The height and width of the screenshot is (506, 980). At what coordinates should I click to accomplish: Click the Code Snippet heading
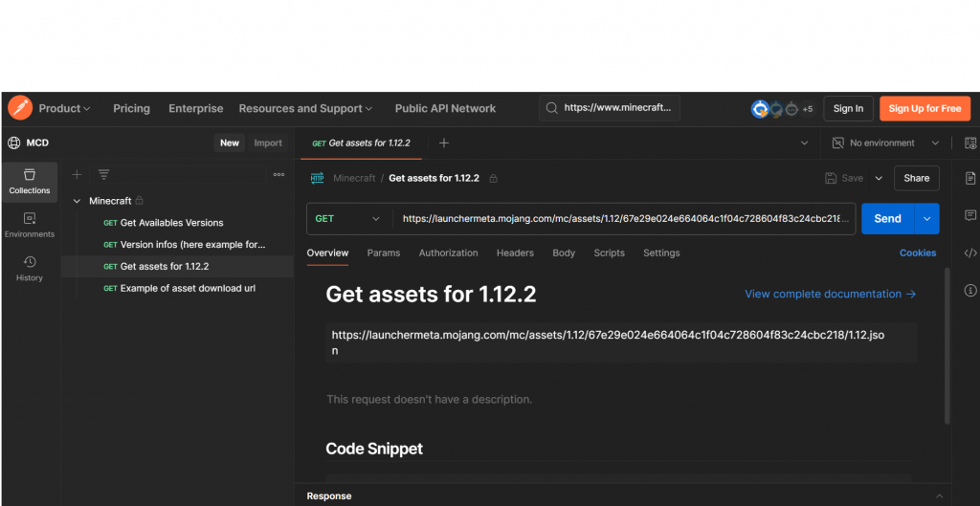[374, 449]
